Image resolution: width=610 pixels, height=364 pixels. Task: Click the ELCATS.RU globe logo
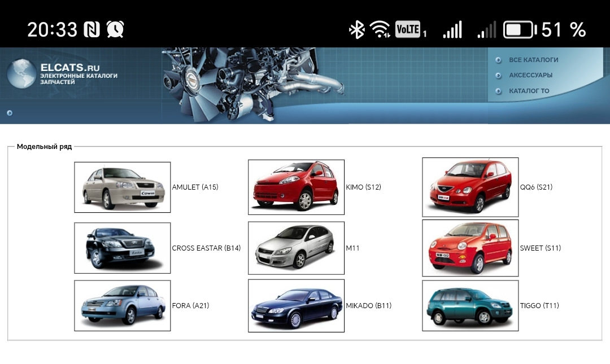click(21, 74)
